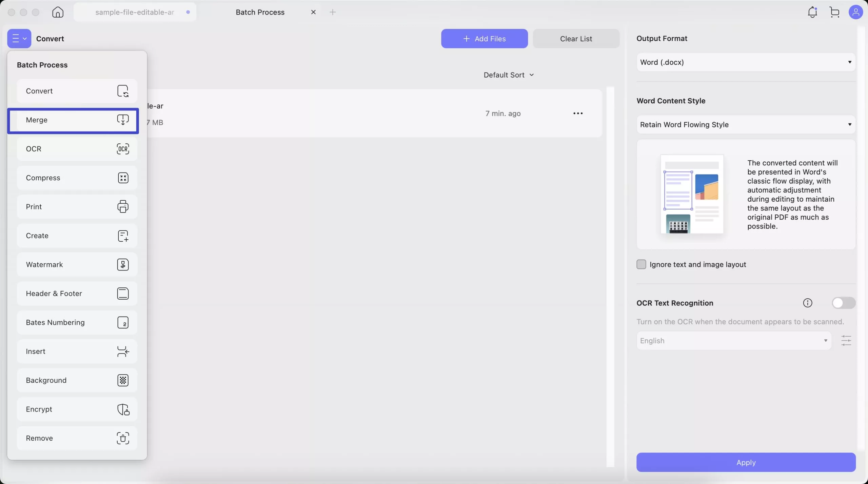This screenshot has height=484, width=868.
Task: Click the Create document-plus icon
Action: point(123,236)
